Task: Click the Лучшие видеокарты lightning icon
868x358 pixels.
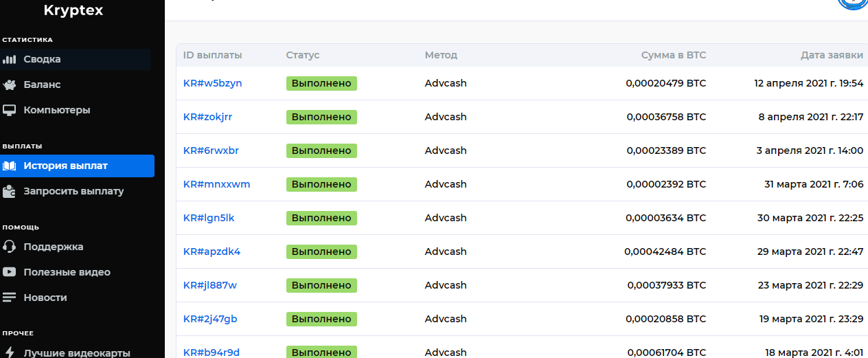Action: click(x=9, y=353)
